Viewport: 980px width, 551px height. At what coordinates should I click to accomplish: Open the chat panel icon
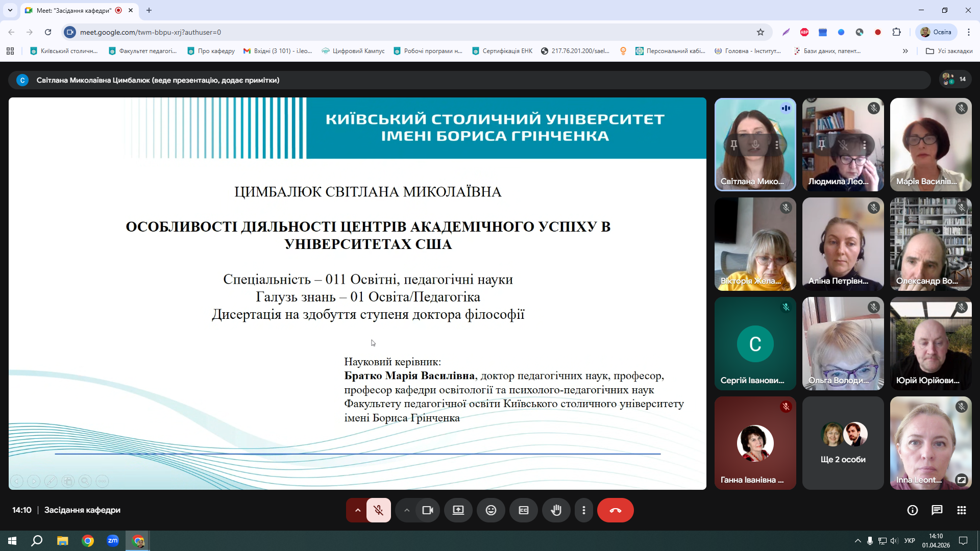tap(937, 510)
